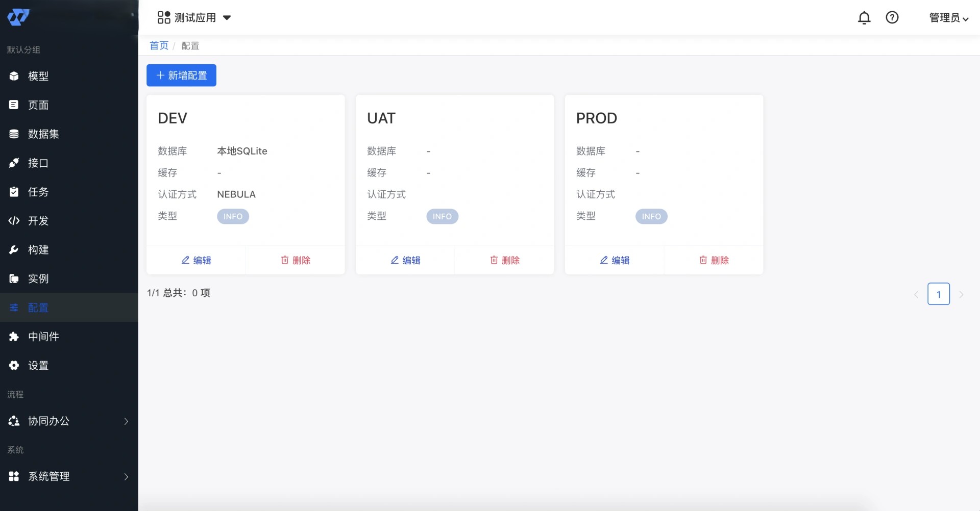Open the 模型 cube icon

(14, 76)
